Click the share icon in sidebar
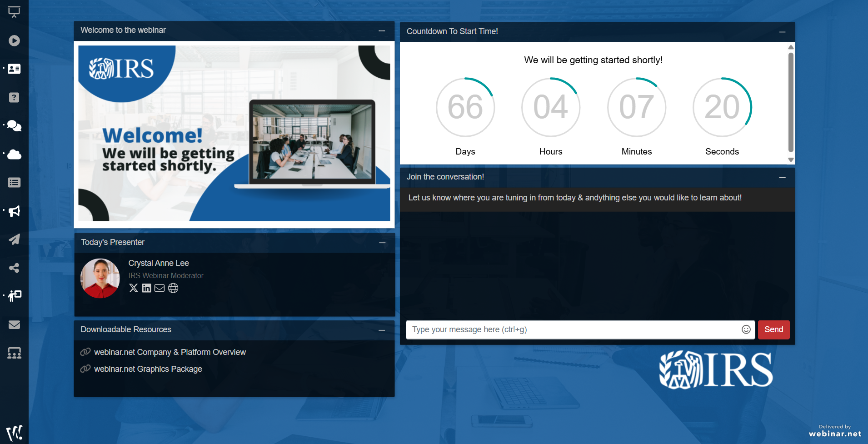Image resolution: width=868 pixels, height=444 pixels. click(x=14, y=268)
